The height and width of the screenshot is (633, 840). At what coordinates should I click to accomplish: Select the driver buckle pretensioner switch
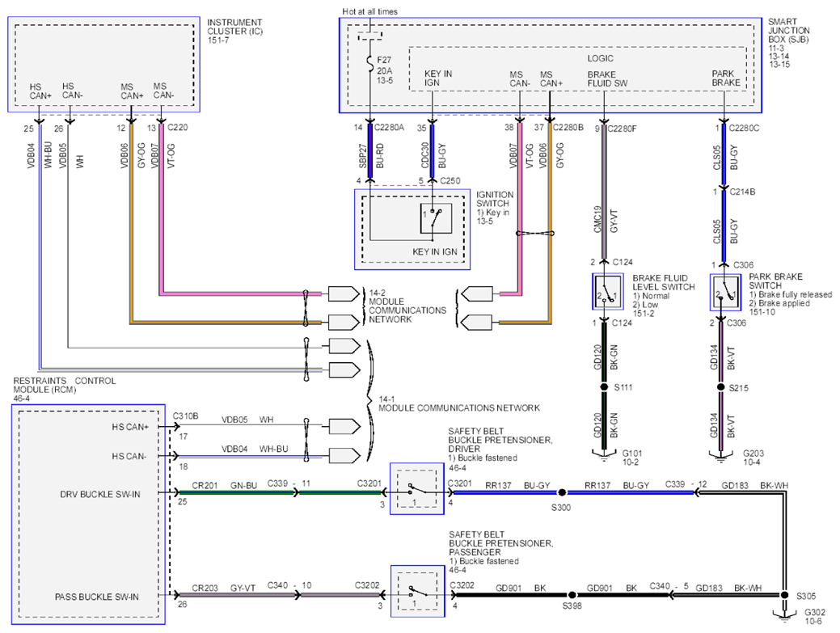[x=417, y=489]
